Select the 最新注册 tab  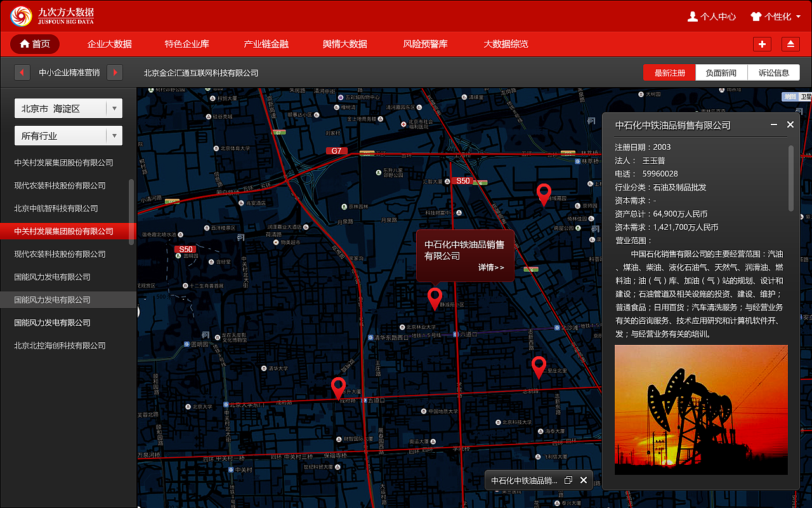point(669,72)
